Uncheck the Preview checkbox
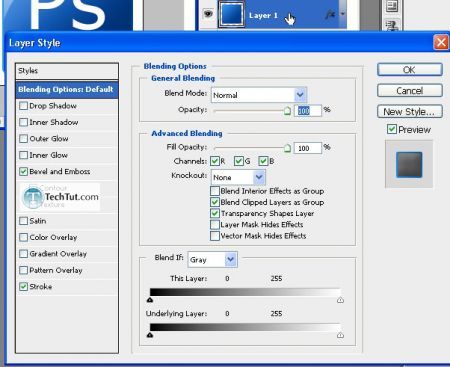Viewport: 450px width, 367px height. point(392,129)
